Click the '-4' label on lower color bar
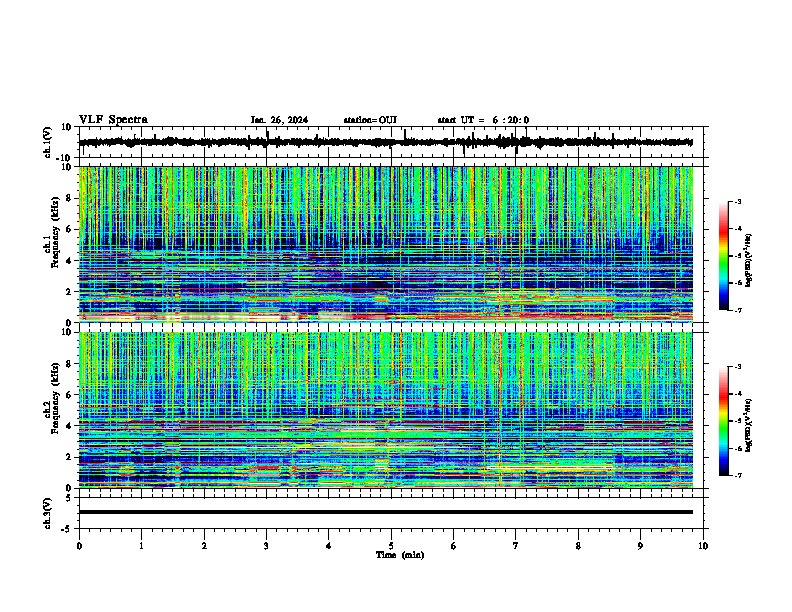The width and height of the screenshot is (792, 612). coord(737,394)
